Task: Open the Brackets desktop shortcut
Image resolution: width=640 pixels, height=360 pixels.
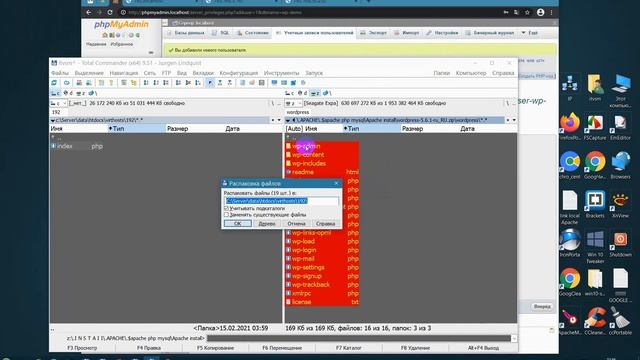Action: point(595,204)
